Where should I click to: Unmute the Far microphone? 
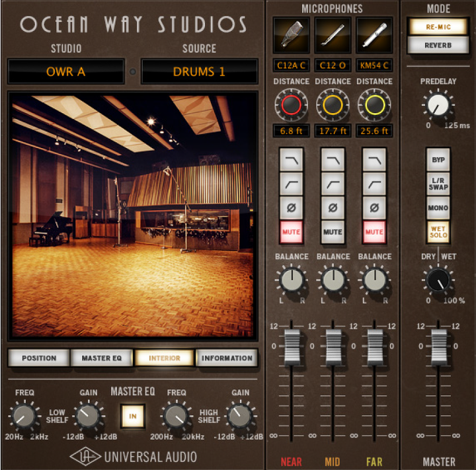click(374, 232)
